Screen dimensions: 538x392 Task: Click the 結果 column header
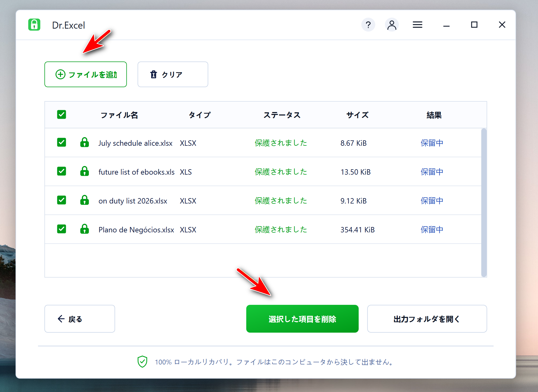434,115
